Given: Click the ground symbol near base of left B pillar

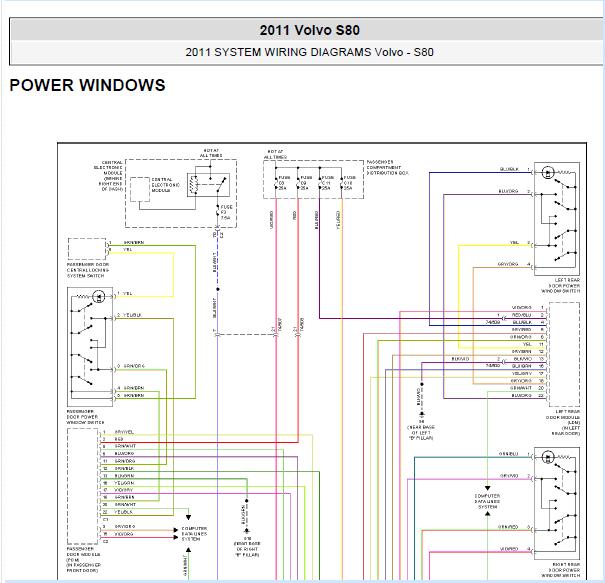Looking at the screenshot, I should coord(422,414).
